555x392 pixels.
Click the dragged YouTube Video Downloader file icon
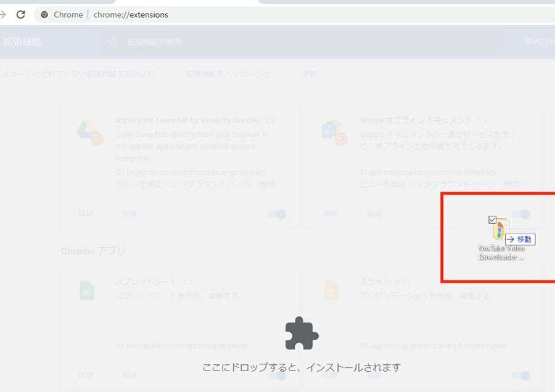500,231
